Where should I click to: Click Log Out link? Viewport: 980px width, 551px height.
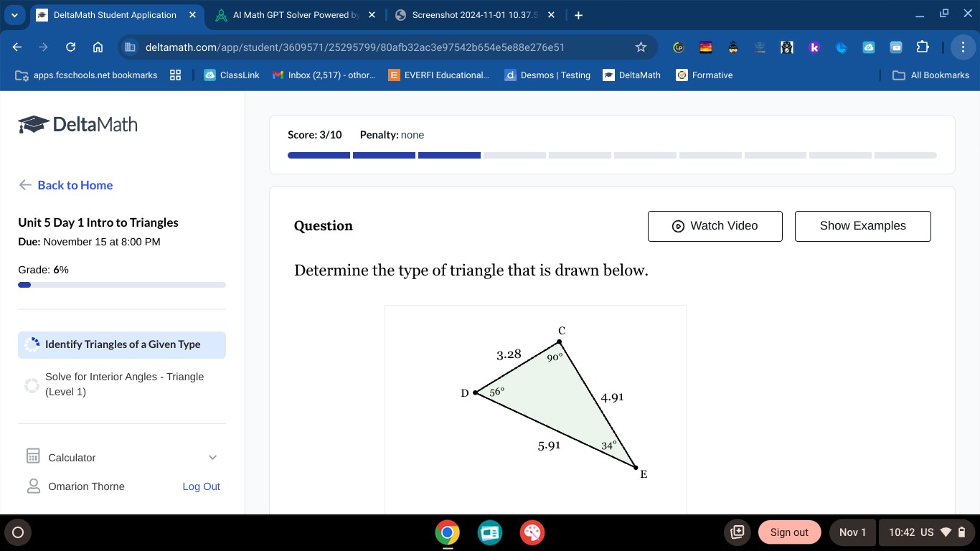[201, 486]
